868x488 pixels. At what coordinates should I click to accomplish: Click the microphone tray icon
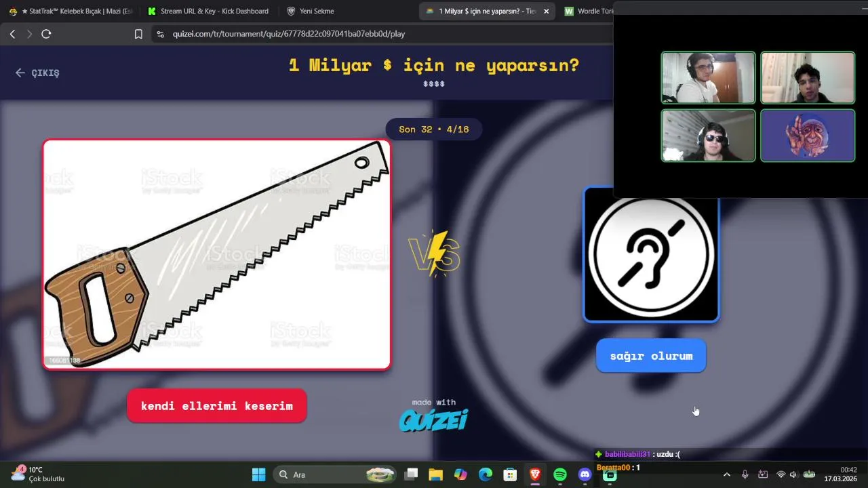point(745,474)
